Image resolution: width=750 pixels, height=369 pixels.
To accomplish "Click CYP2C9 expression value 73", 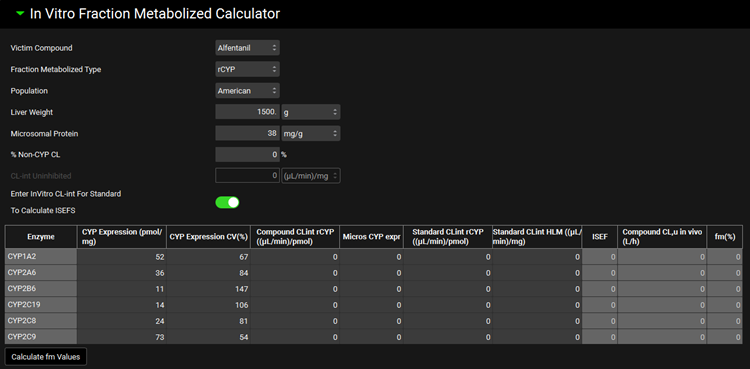I will pos(122,336).
